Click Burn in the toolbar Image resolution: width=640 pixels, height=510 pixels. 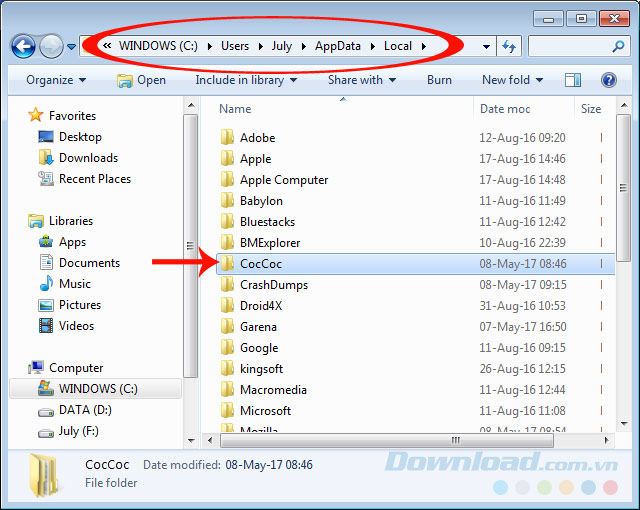[439, 80]
